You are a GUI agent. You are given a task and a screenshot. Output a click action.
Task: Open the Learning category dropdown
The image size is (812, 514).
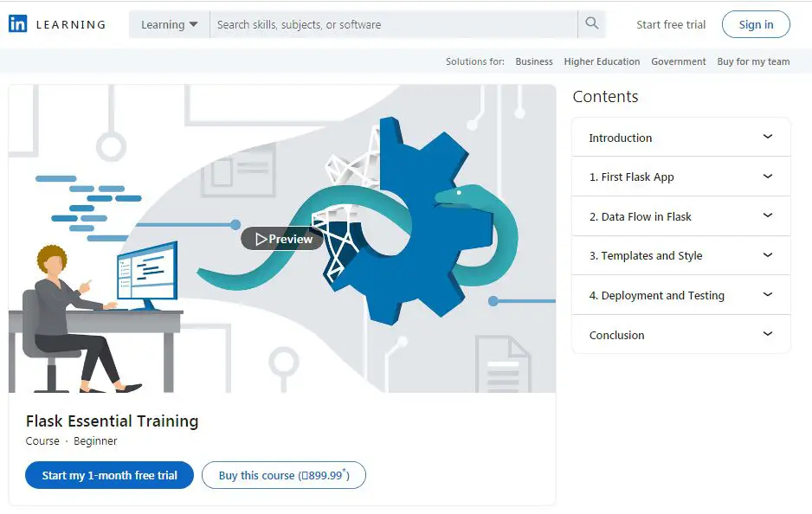click(170, 24)
